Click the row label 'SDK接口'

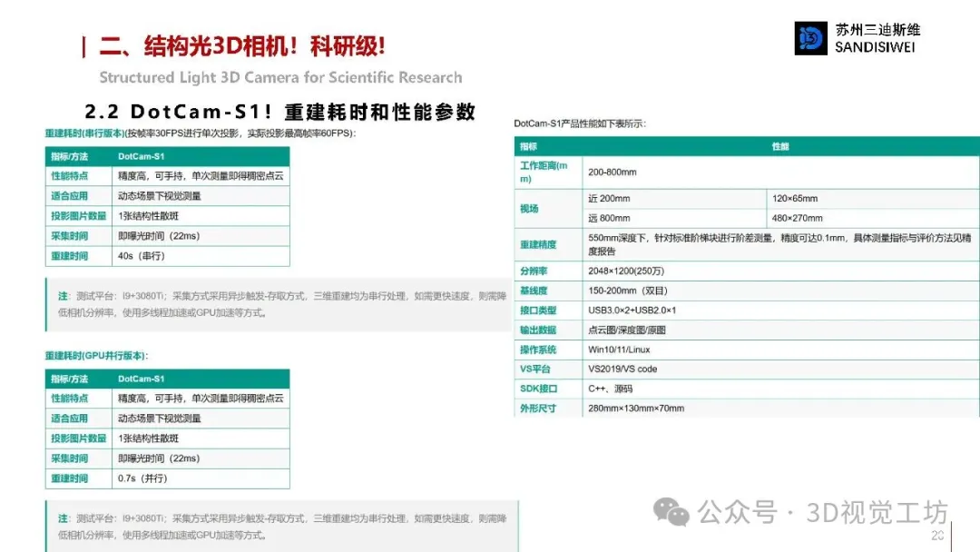pos(538,389)
